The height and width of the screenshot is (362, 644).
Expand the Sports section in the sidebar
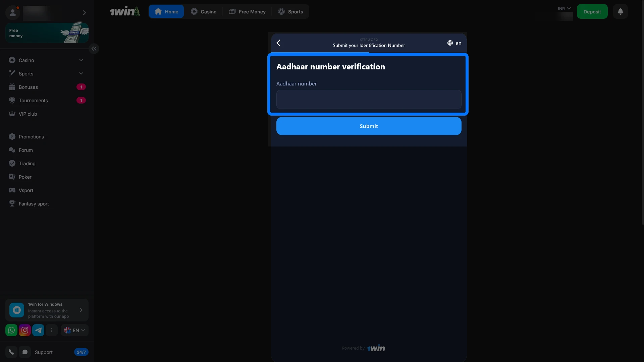[81, 73]
